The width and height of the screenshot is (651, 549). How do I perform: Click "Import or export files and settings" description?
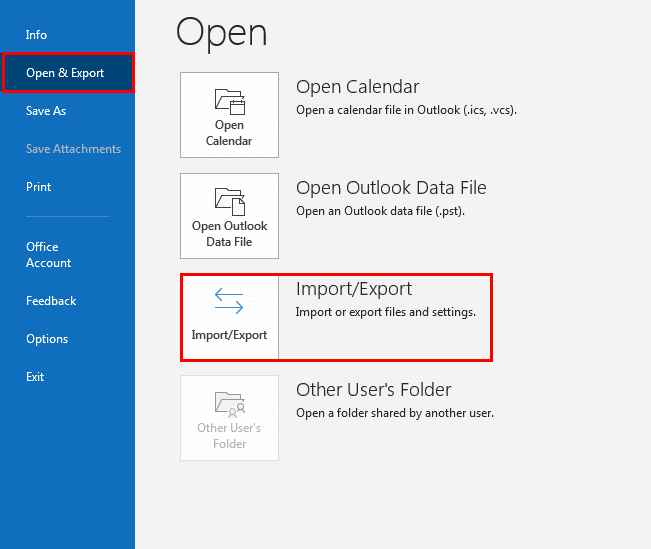385,312
